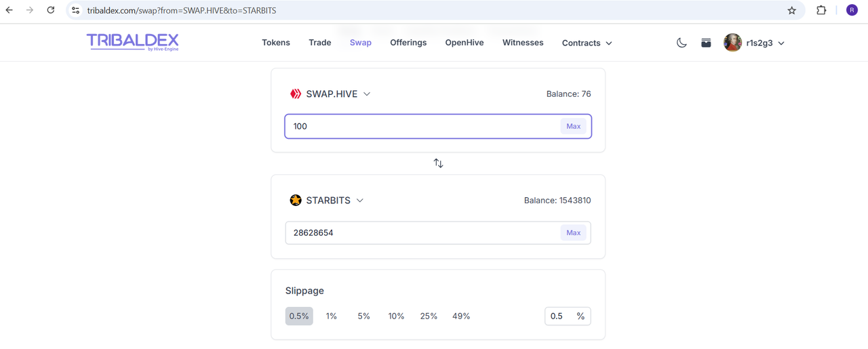Click the r1s2g3 profile avatar
The height and width of the screenshot is (349, 868).
[732, 43]
